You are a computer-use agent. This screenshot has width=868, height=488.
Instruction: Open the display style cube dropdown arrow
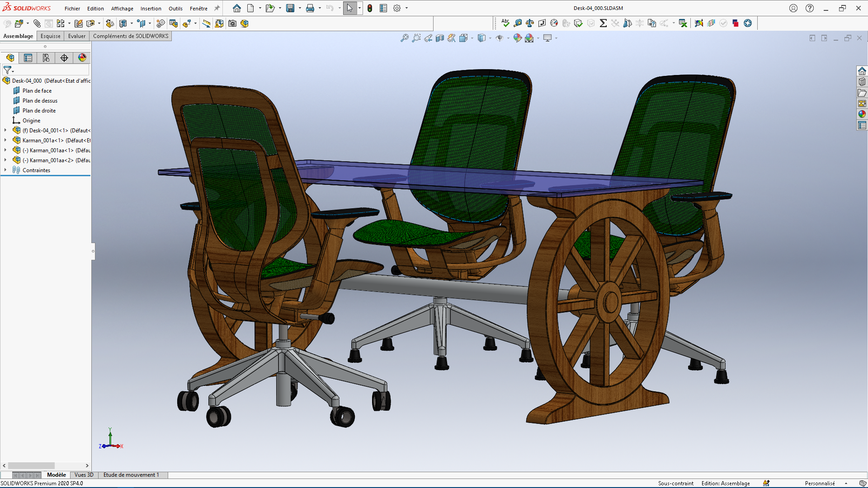click(x=490, y=38)
